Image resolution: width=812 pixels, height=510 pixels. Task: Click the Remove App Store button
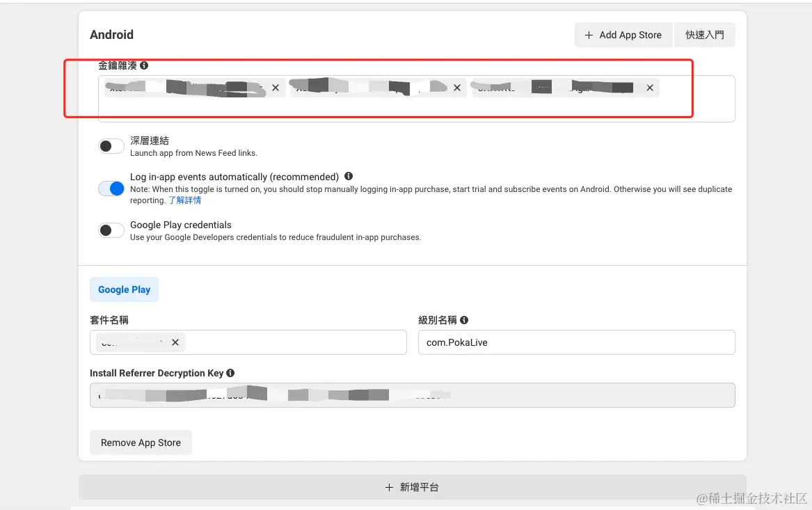(141, 443)
